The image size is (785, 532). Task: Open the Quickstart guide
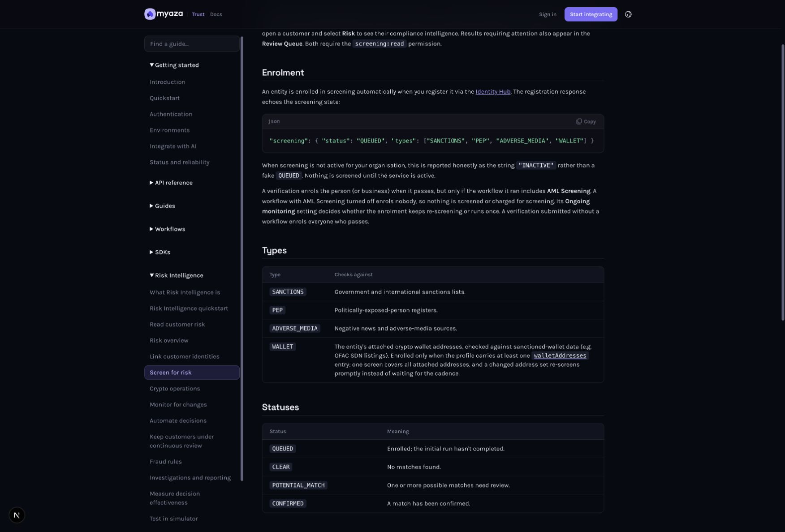[x=164, y=98]
